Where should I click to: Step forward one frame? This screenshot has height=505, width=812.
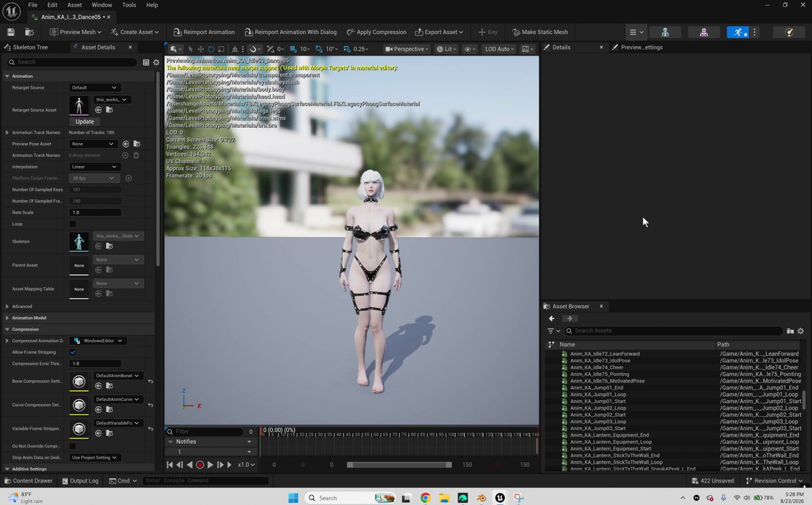[x=220, y=465]
